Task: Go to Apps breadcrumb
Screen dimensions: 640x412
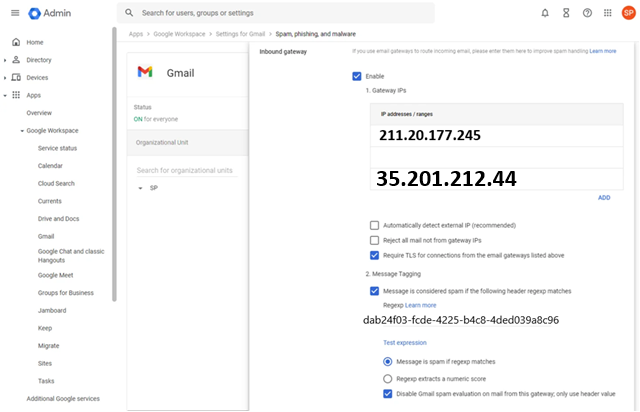Action: click(136, 34)
